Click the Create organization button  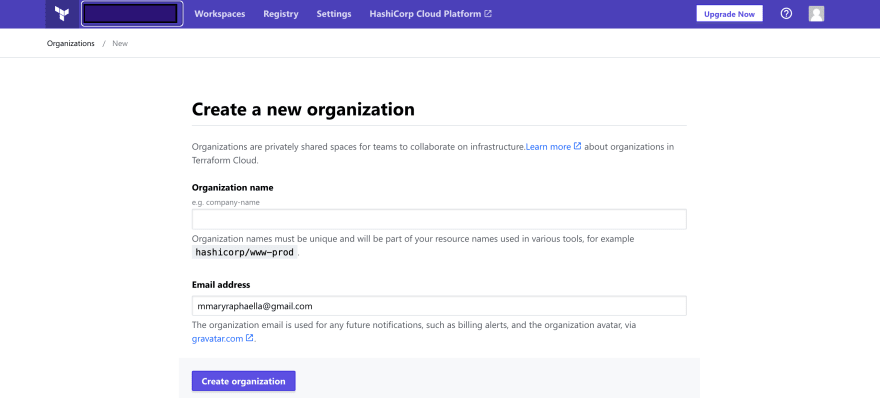[244, 381]
